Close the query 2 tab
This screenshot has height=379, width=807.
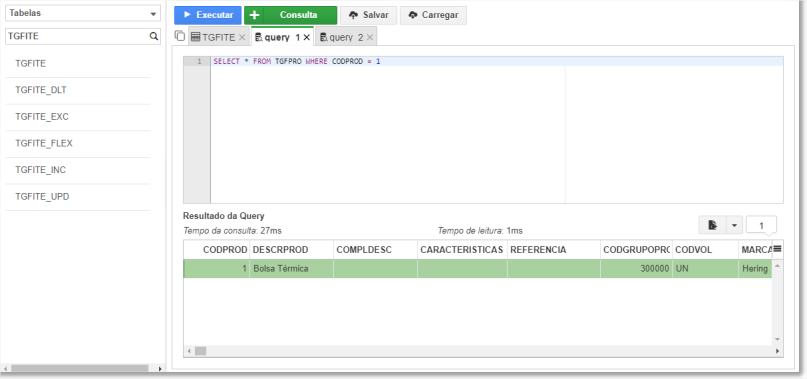370,38
